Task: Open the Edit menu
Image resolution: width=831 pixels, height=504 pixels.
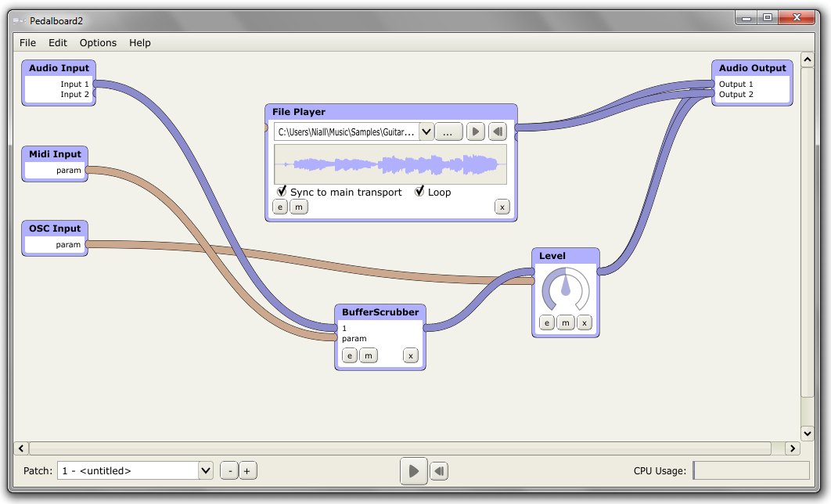Action: [58, 43]
